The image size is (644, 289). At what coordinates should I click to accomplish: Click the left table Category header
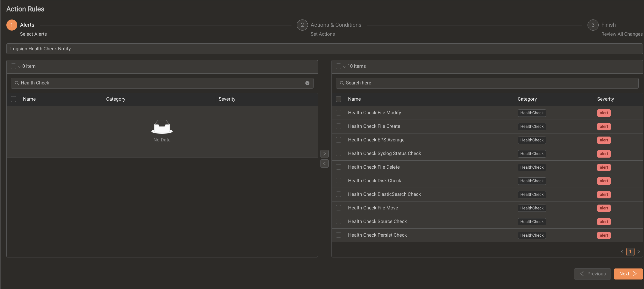(116, 99)
